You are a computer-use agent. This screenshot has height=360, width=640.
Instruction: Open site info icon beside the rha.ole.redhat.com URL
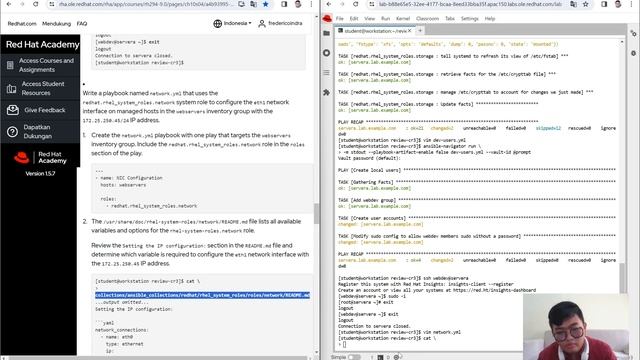pyautogui.click(x=51, y=4)
